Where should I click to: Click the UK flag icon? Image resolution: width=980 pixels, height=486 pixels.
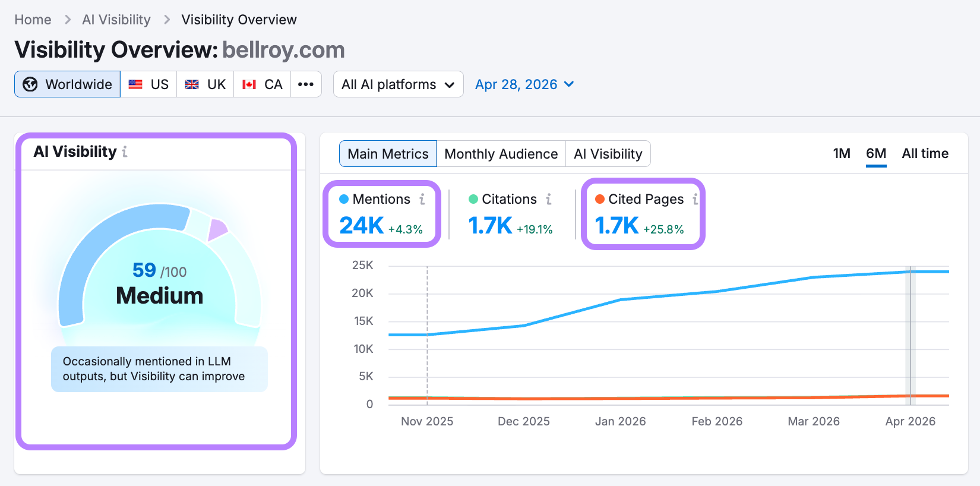pos(192,84)
